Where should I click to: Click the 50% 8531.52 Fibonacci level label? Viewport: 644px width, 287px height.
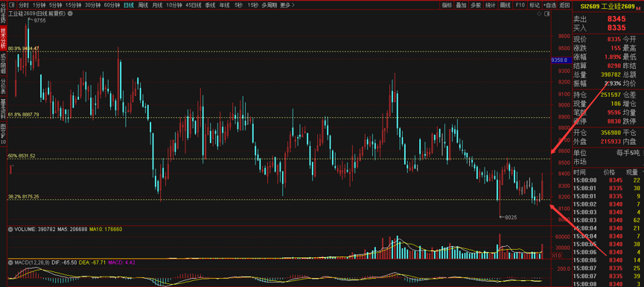(22, 156)
